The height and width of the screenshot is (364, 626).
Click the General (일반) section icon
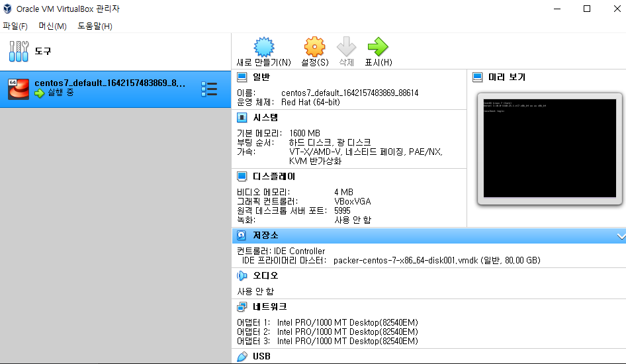pyautogui.click(x=242, y=77)
